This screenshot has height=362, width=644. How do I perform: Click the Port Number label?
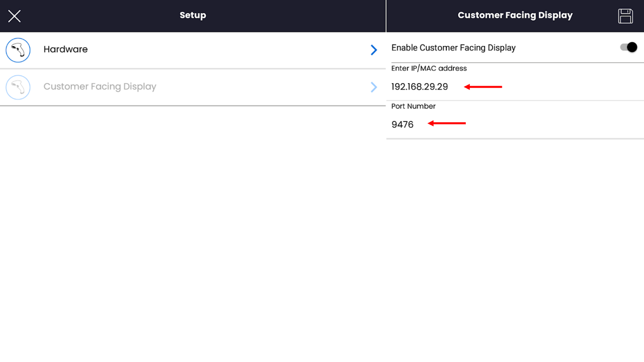coord(413,106)
